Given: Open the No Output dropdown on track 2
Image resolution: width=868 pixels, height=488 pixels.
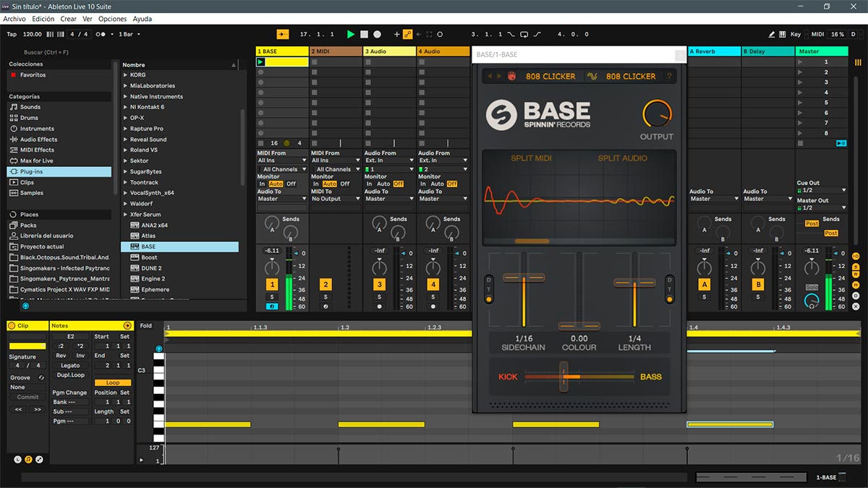Looking at the screenshot, I should click(336, 199).
